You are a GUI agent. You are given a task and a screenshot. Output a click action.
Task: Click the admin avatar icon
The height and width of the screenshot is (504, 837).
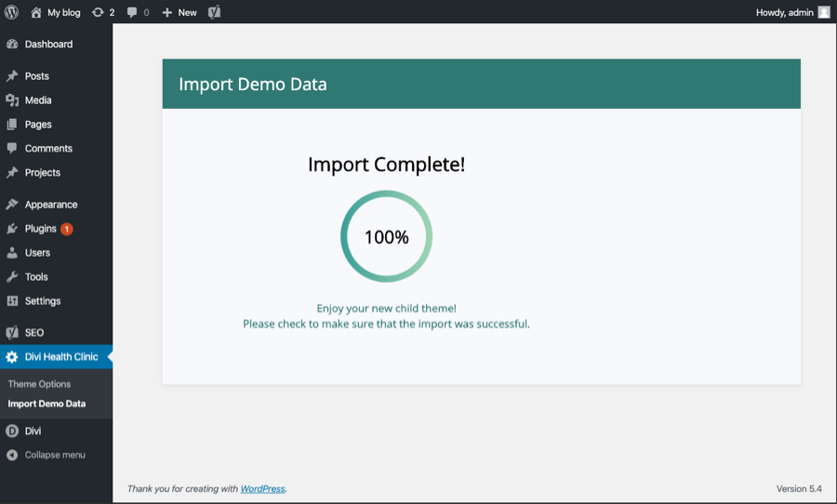[824, 12]
